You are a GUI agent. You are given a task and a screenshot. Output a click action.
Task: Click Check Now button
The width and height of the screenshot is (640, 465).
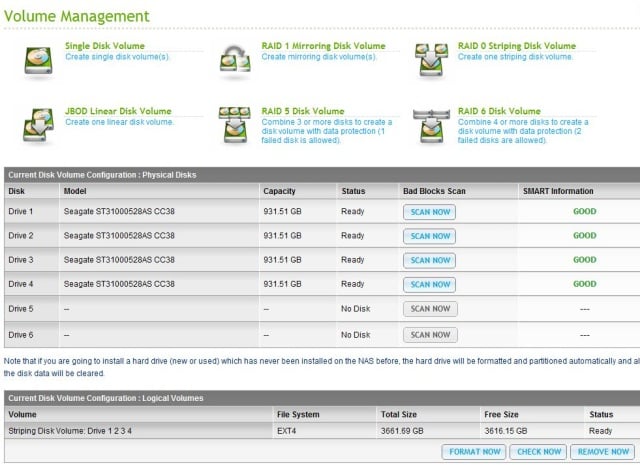pyautogui.click(x=538, y=452)
